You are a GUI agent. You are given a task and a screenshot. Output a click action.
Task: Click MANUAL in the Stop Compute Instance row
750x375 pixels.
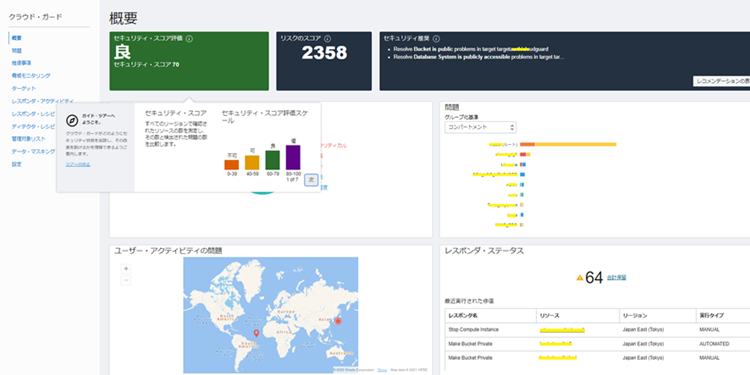(x=709, y=330)
